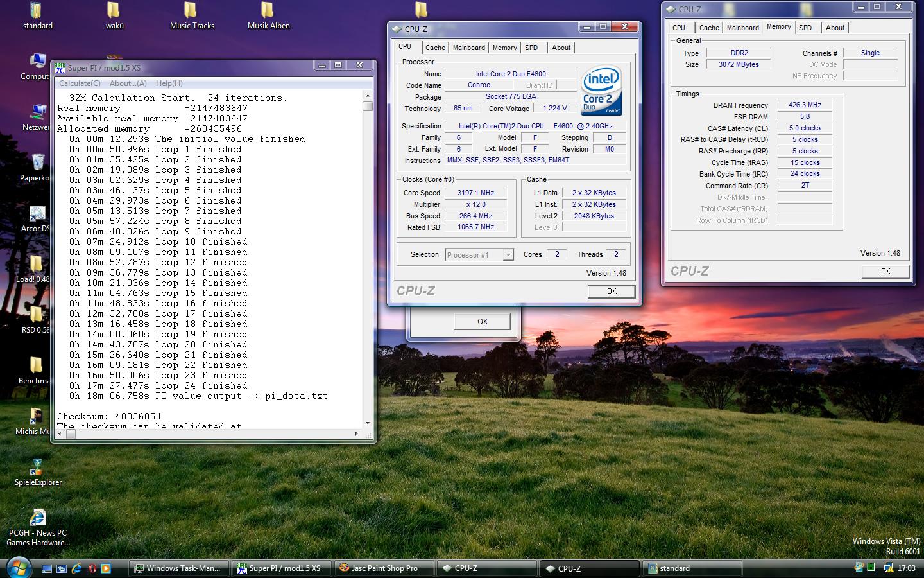
Task: Click OK in center CPU-Z window
Action: 612,292
